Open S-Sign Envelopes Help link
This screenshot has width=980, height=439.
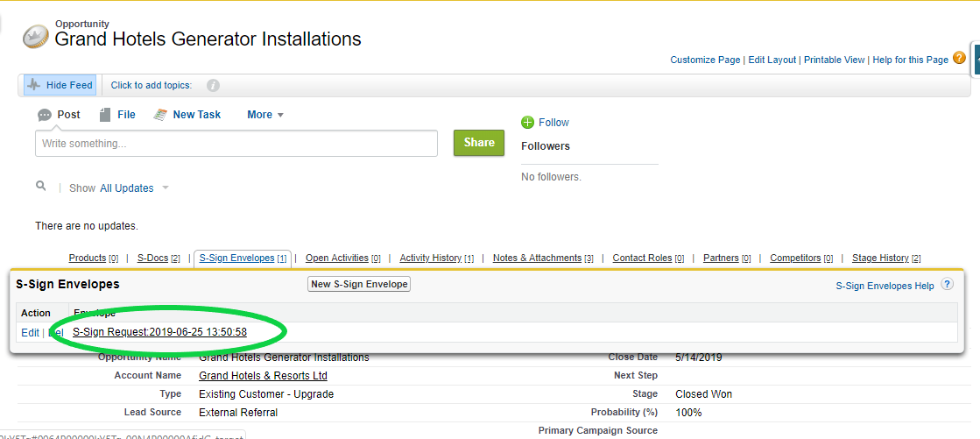(885, 286)
